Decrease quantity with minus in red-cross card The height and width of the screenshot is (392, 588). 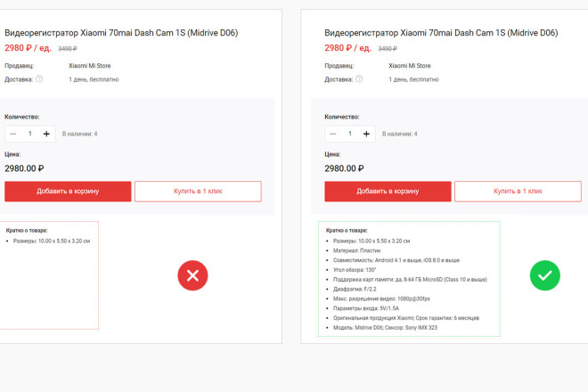[12, 134]
